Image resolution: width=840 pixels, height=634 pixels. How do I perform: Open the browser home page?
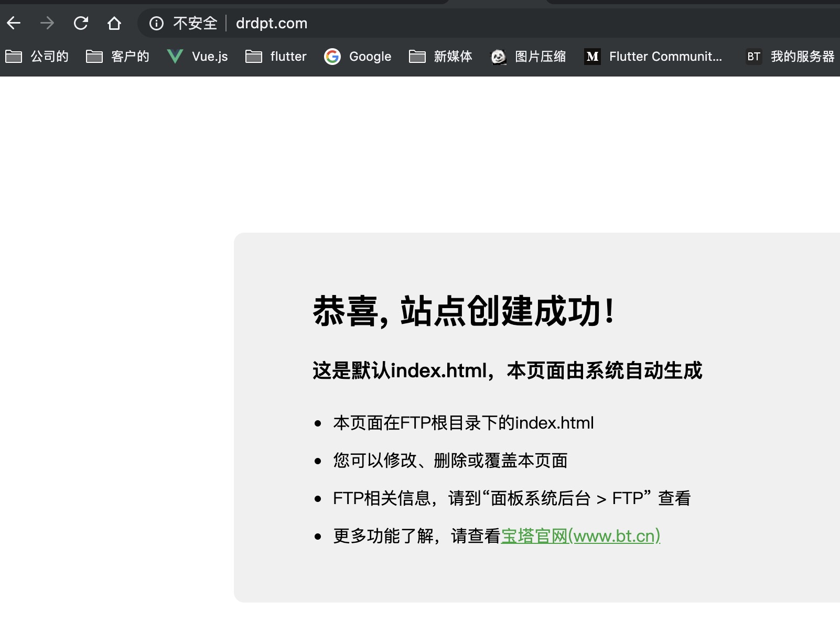click(x=114, y=23)
